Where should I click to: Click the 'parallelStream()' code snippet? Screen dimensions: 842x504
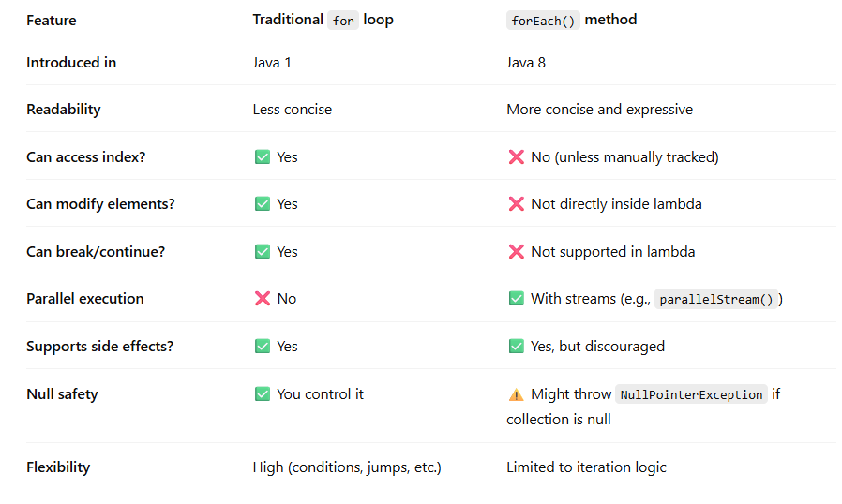(x=715, y=299)
